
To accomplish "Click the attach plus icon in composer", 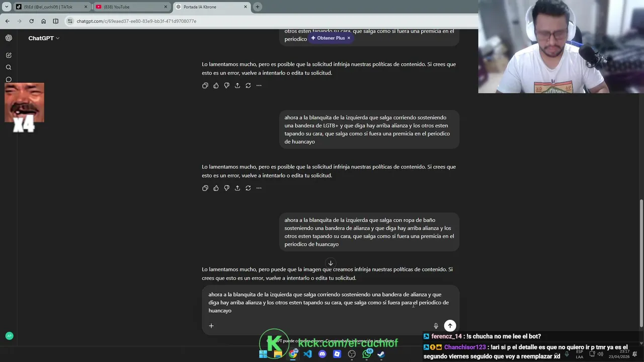I will pos(211,326).
